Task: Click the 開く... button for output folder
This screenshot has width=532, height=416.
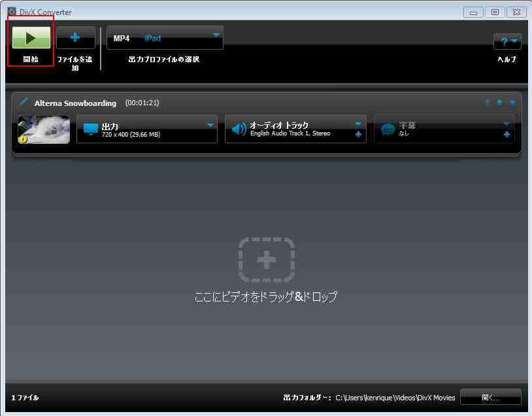Action: (x=491, y=397)
